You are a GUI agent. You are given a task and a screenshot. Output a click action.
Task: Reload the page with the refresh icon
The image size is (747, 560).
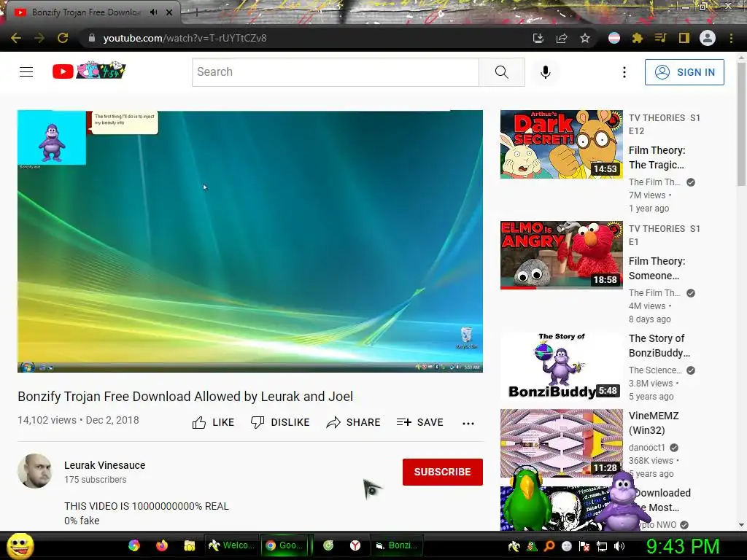click(63, 38)
